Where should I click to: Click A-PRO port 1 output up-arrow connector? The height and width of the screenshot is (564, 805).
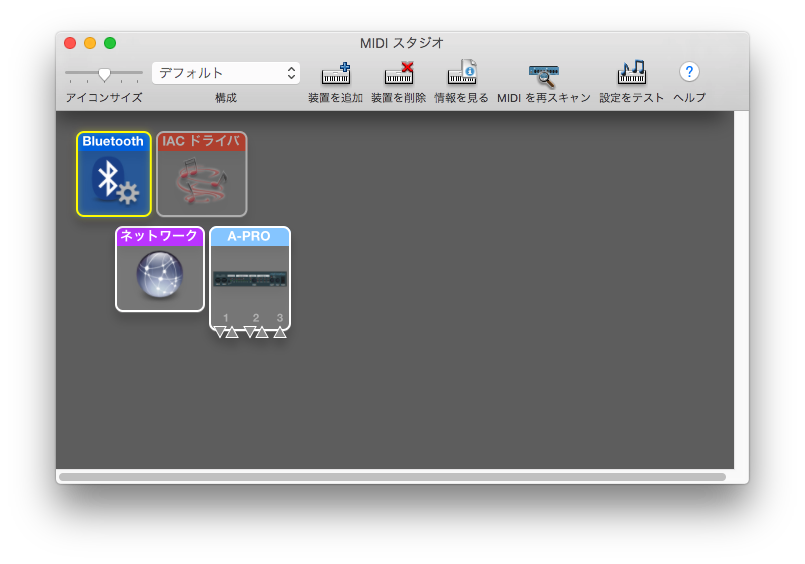[232, 332]
